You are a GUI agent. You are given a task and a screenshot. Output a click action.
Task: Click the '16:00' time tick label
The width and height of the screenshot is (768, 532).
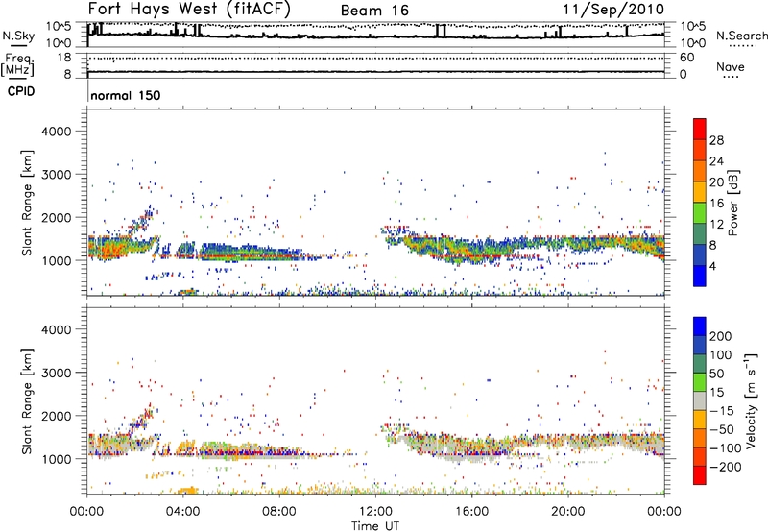coord(471,512)
